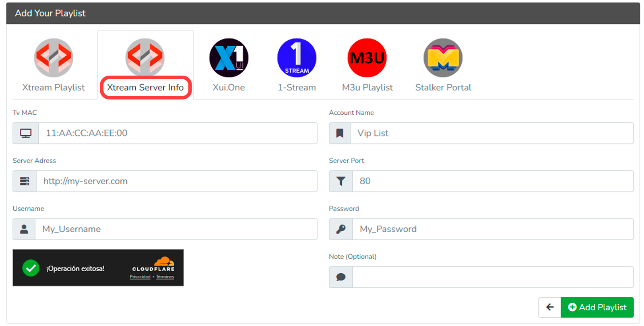The height and width of the screenshot is (326, 644).
Task: Click the funnel icon beside Server Port
Action: pyautogui.click(x=341, y=181)
